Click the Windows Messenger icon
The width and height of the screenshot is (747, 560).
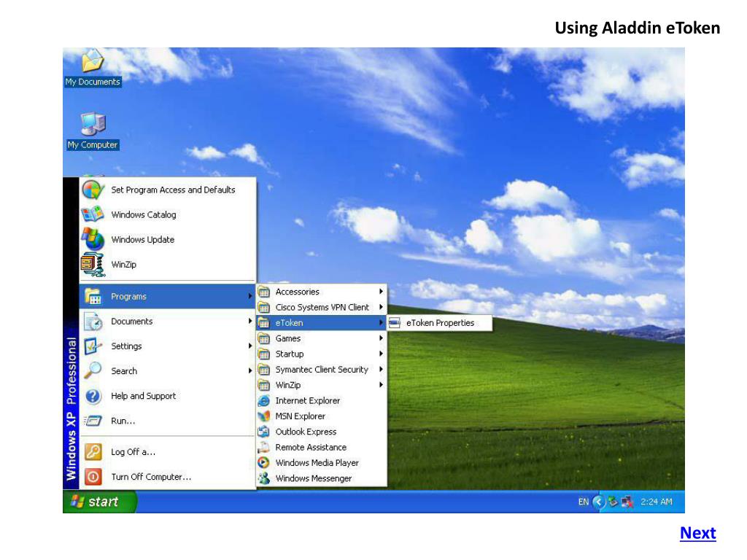263,478
